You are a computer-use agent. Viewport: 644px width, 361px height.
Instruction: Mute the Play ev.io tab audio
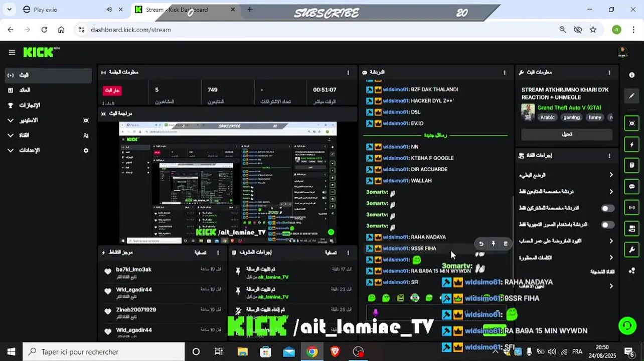coord(109,10)
